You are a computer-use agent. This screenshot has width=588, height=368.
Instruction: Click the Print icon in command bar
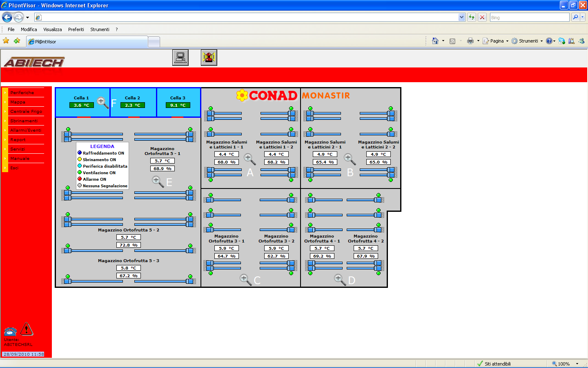point(470,41)
